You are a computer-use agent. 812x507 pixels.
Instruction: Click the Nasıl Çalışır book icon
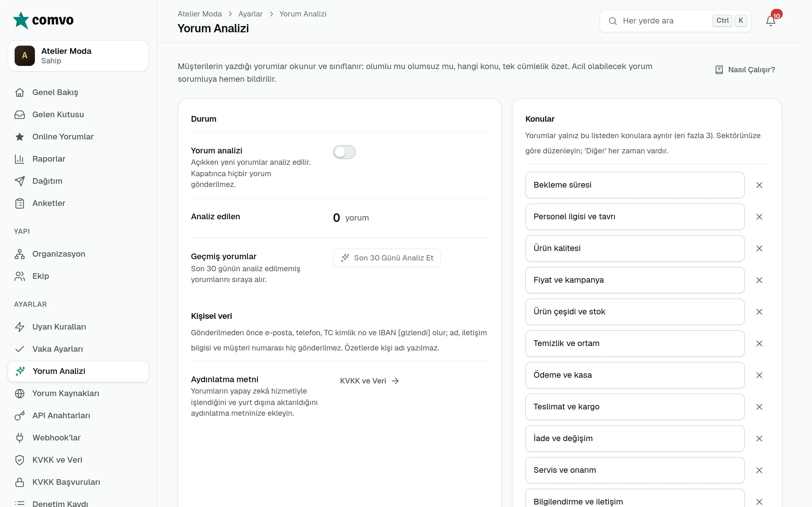pos(719,70)
